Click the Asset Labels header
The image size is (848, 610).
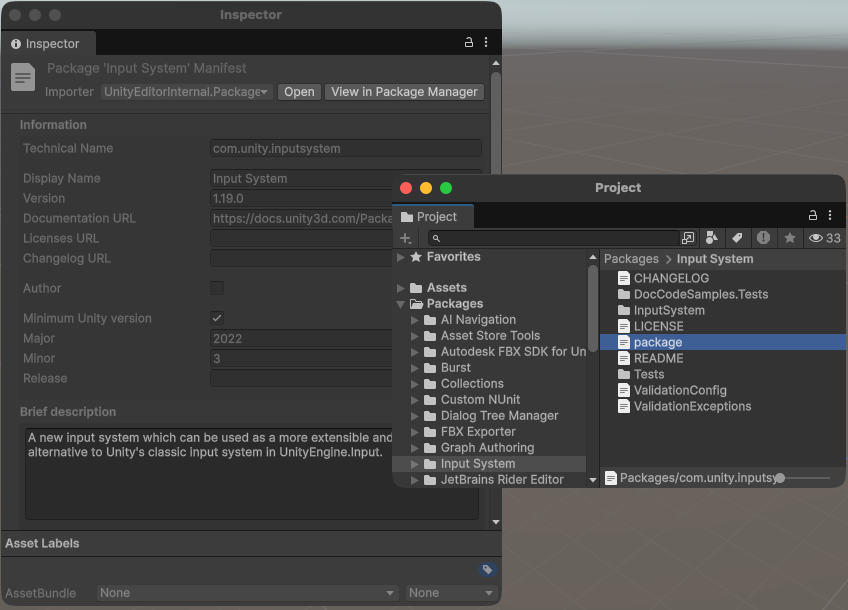[x=42, y=543]
